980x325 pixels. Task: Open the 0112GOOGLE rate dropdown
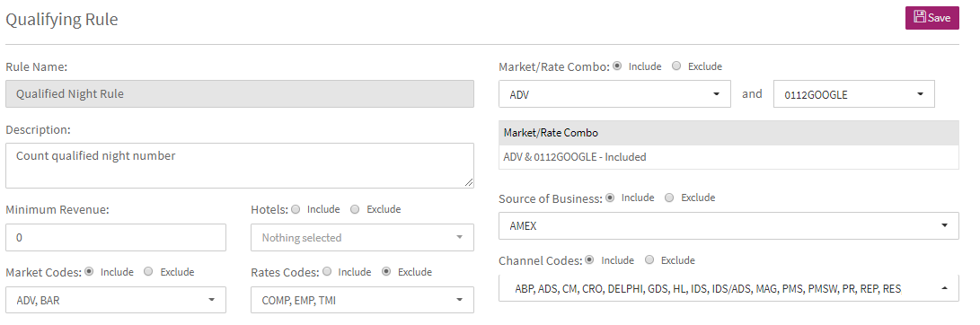853,94
